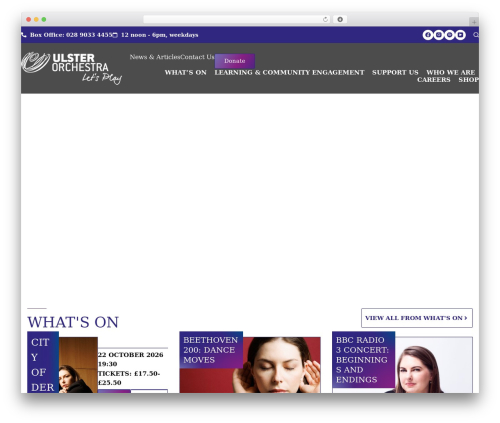The image size is (500, 423).
Task: Open the Support Us menu
Action: pos(395,72)
